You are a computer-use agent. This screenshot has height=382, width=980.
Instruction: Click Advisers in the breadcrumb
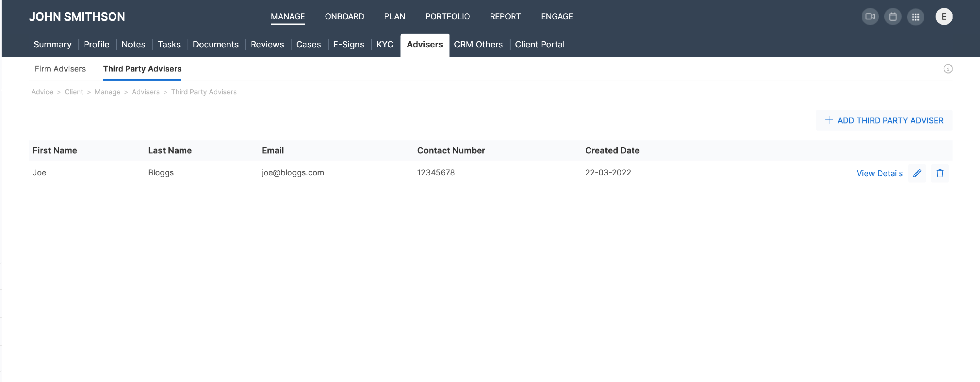(145, 92)
